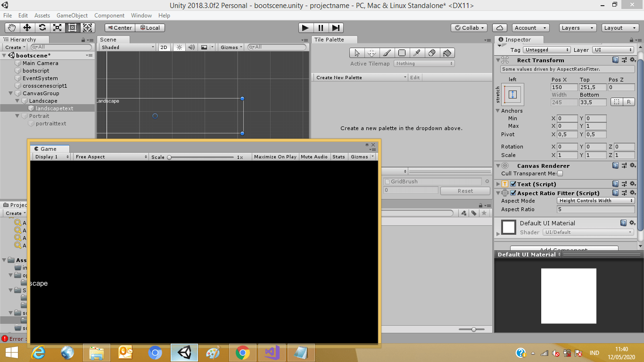
Task: Open the Shaded draw mode dropdown
Action: click(x=128, y=47)
